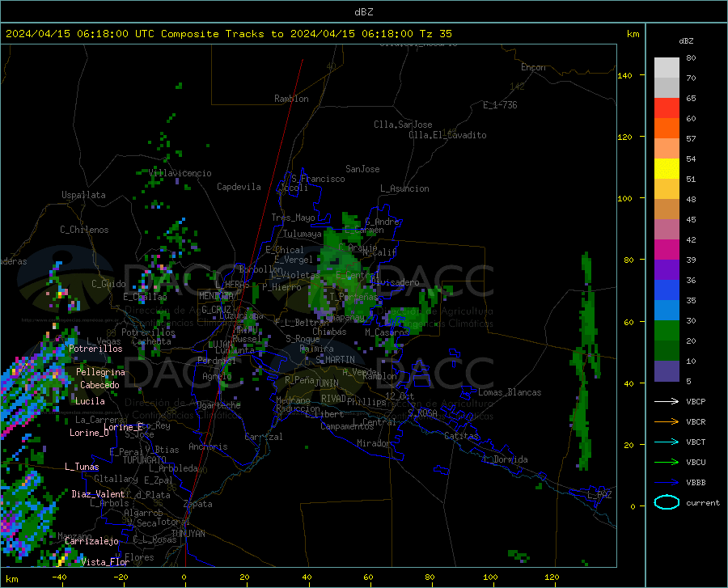Click the dBZ title at top
Screen dimensions: 728x588
363,12
